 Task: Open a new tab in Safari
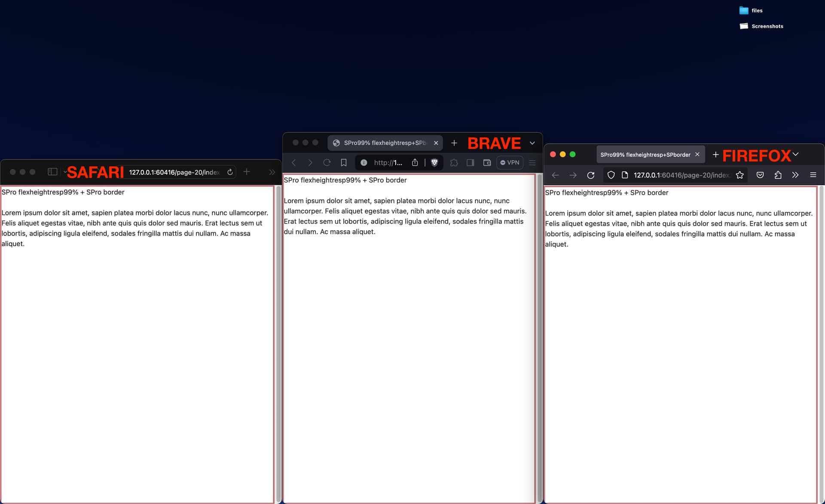pyautogui.click(x=247, y=172)
